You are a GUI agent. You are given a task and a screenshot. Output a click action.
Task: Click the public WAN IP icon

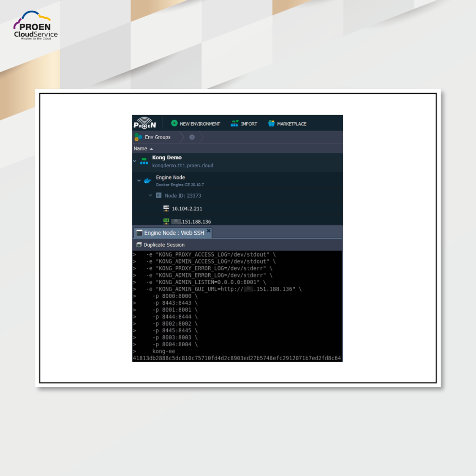(x=166, y=221)
